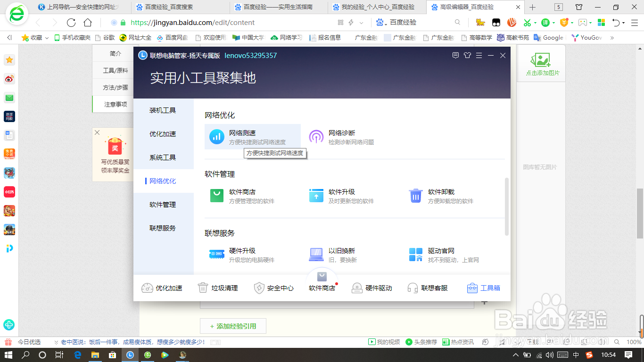Click the tool list scrollbar in Lenovo window

[x=507, y=206]
